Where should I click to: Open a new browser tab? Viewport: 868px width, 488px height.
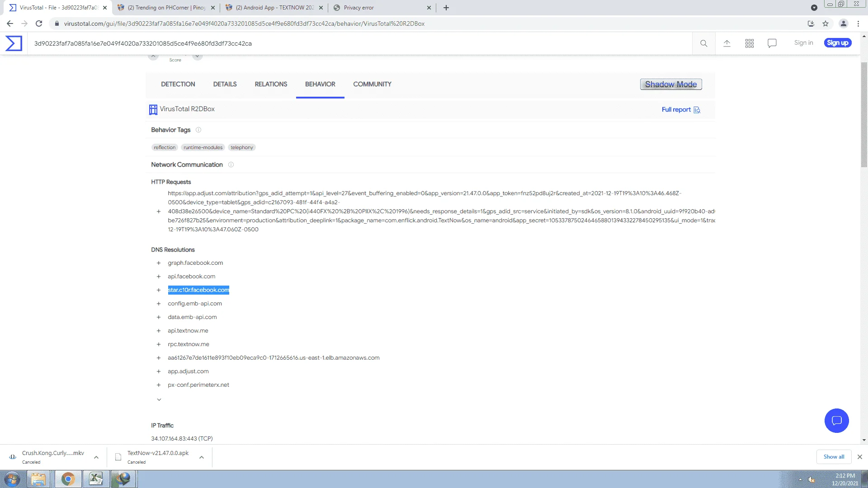tap(446, 8)
